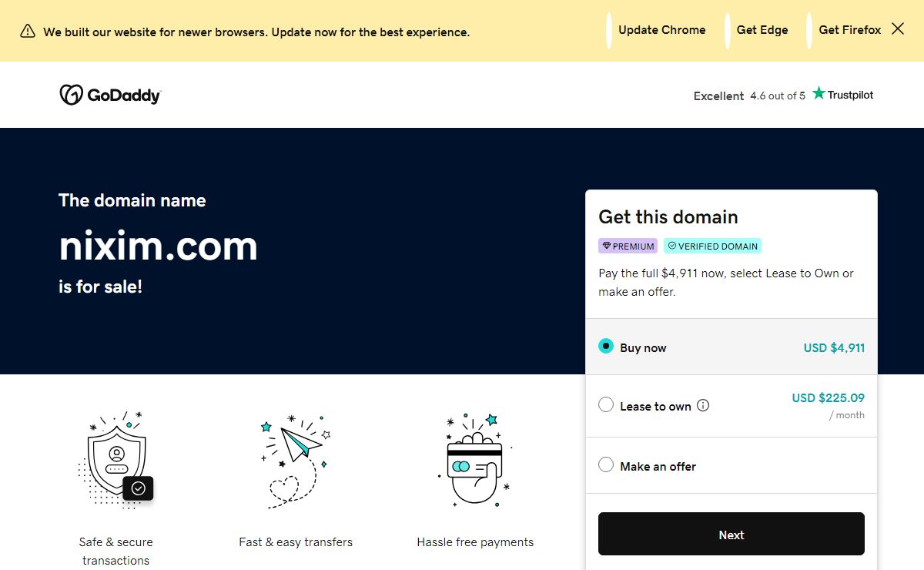Select the Lease to own option
This screenshot has height=570, width=924.
[606, 405]
